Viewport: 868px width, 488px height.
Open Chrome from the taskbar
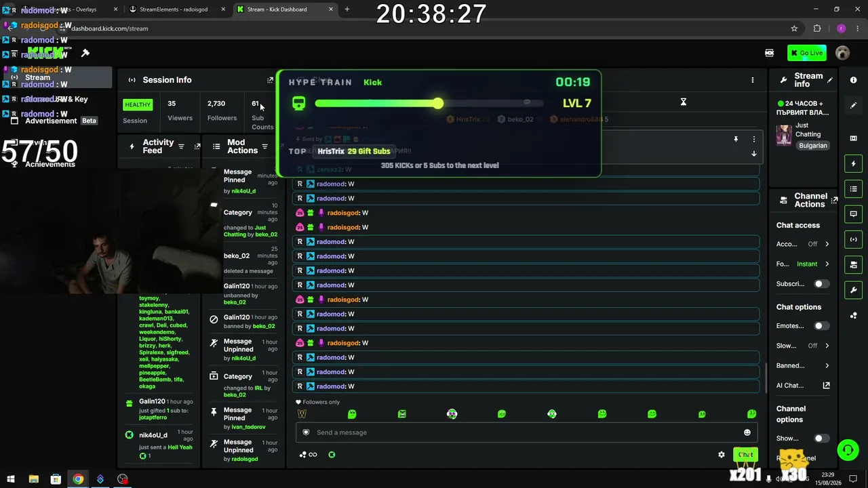point(78,479)
